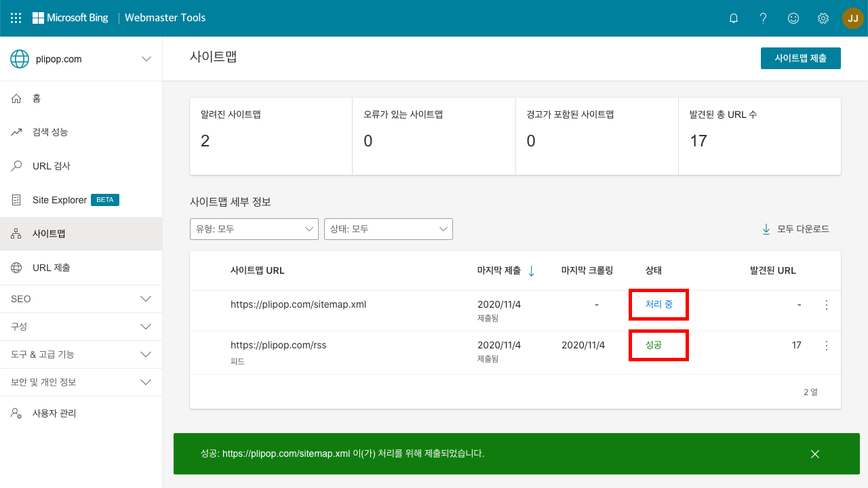This screenshot has width=868, height=488.
Task: Click the URL submission globe icon
Action: pyautogui.click(x=17, y=268)
